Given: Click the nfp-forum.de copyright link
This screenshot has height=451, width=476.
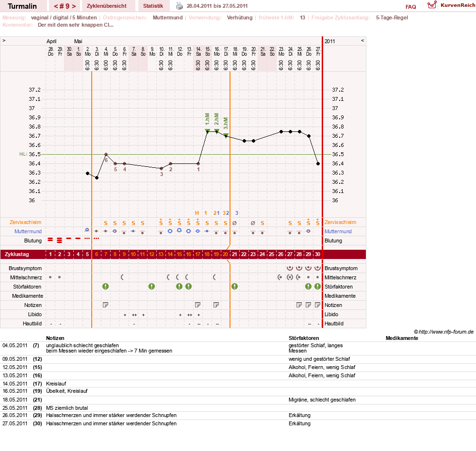Looking at the screenshot, I should tap(444, 332).
